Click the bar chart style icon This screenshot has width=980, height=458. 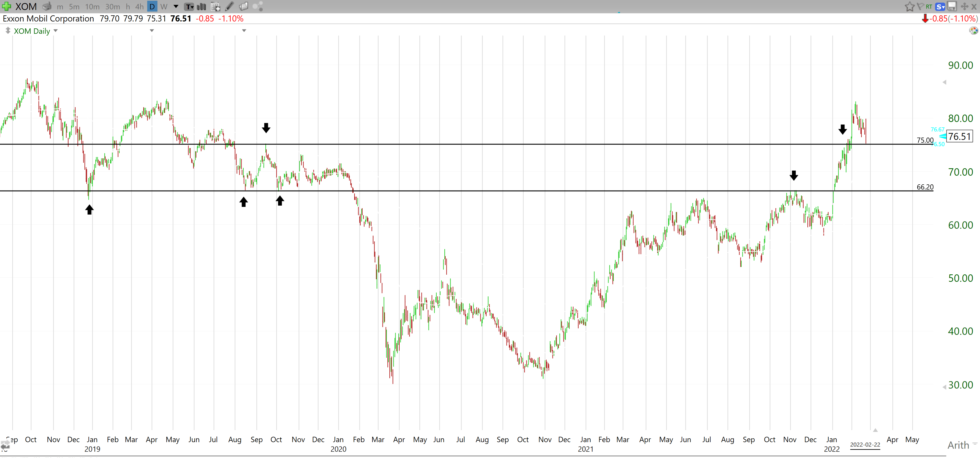tap(201, 6)
